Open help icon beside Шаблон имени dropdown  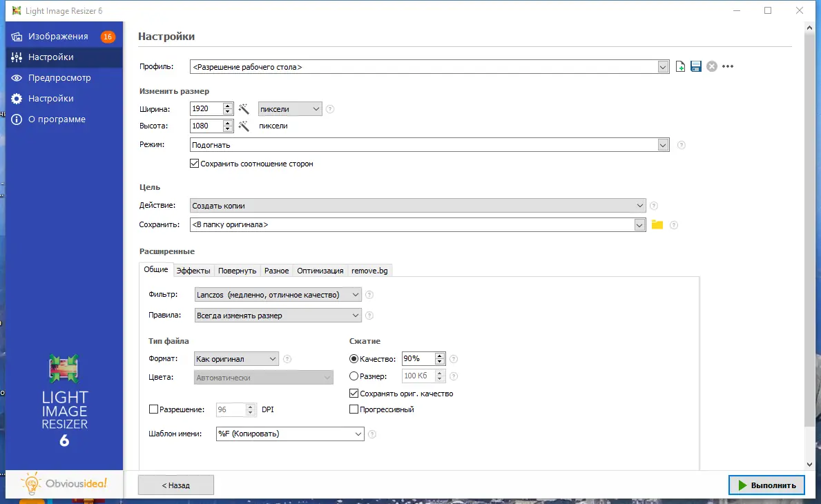click(x=371, y=434)
